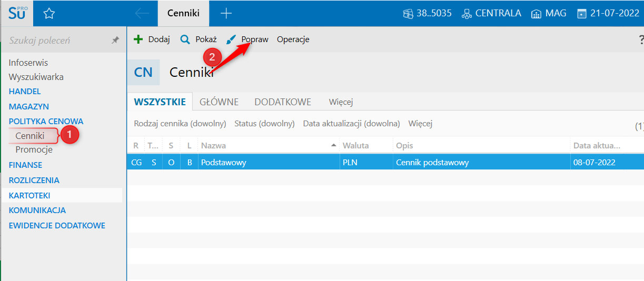Open Promocje in the sidebar

34,150
